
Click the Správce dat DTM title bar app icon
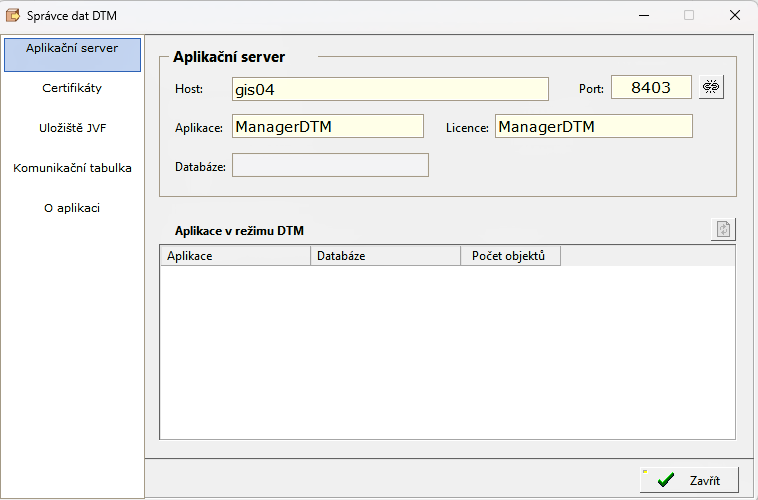13,15
